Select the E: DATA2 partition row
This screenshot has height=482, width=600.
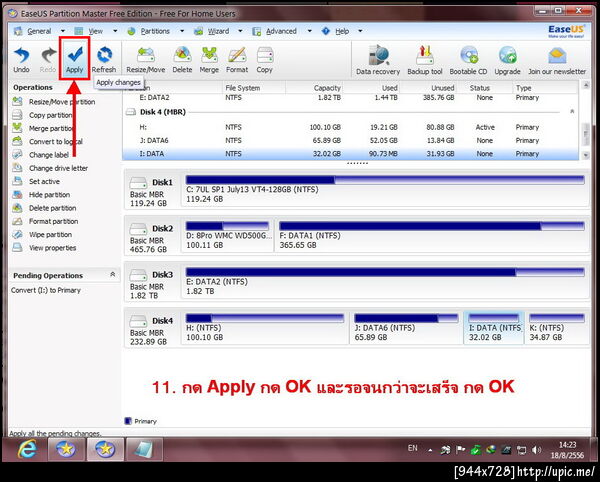point(350,98)
